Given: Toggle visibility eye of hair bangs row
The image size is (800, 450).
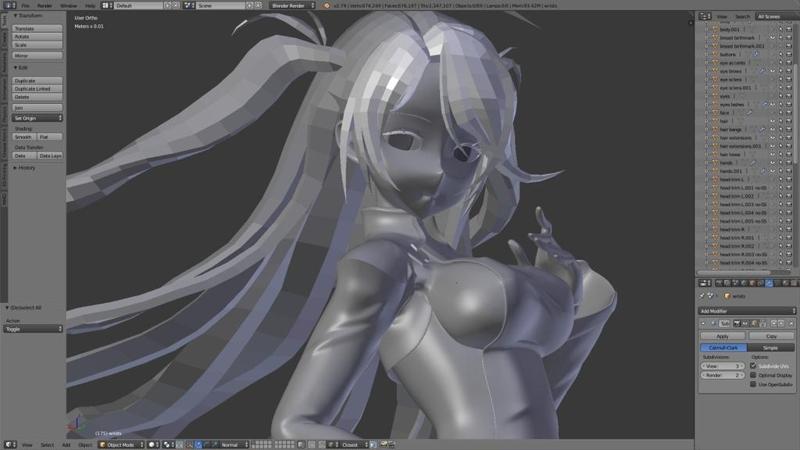Looking at the screenshot, I should pos(772,129).
